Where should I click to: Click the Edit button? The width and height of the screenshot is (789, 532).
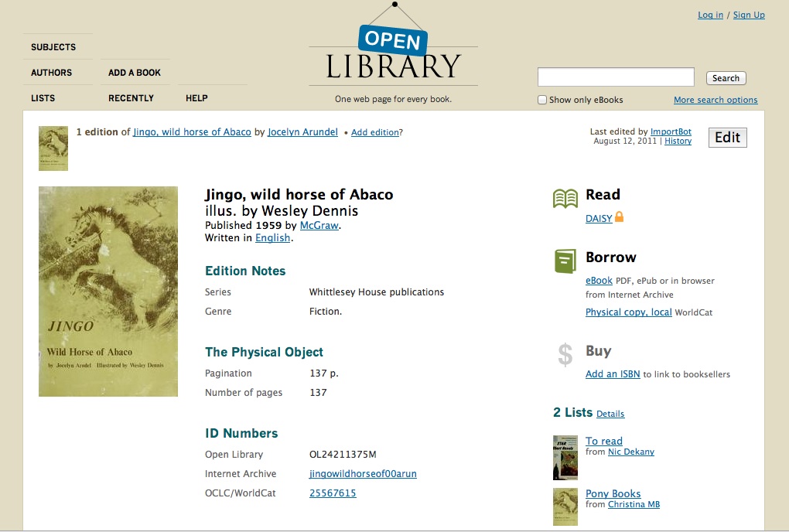[x=727, y=138]
